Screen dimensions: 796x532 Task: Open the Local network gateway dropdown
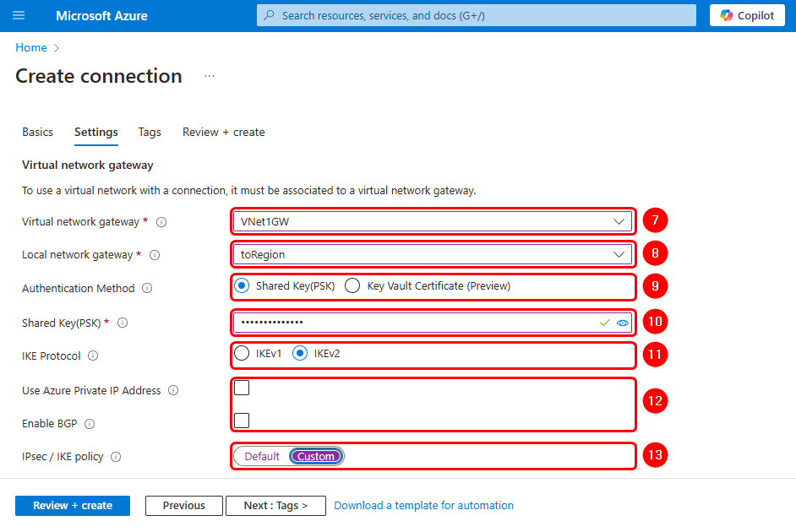pos(433,254)
